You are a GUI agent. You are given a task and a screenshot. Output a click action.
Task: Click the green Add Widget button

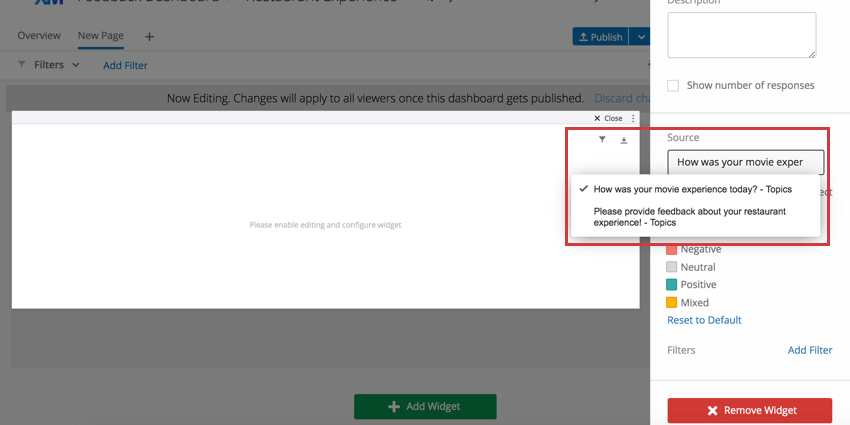click(425, 407)
